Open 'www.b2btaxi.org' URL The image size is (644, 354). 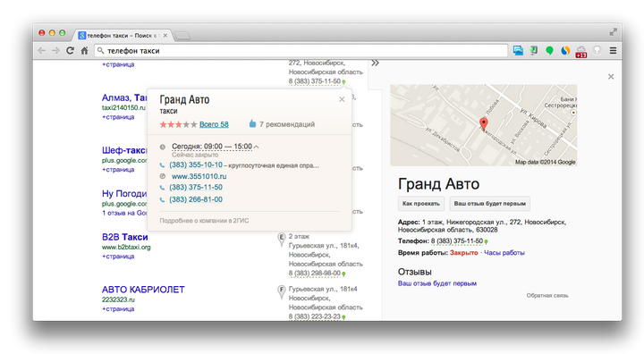click(126, 248)
